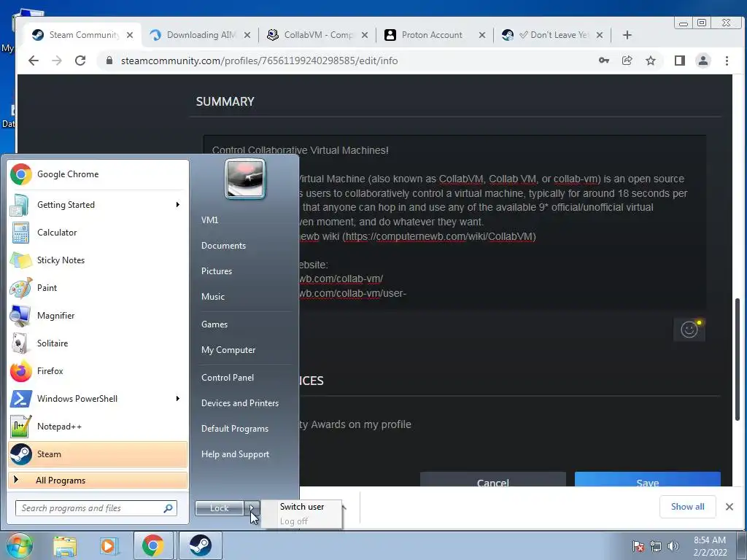Click the Lock button
Screen dimensions: 747x560
[220, 508]
